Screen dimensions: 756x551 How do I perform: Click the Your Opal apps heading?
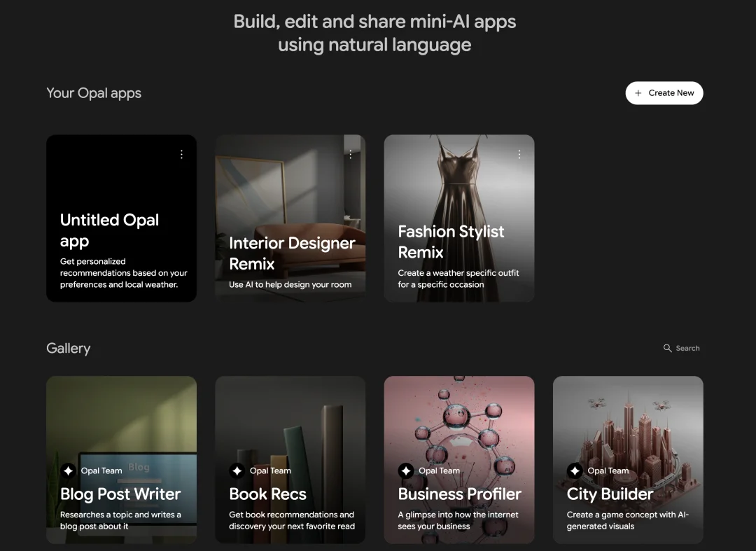click(x=94, y=93)
